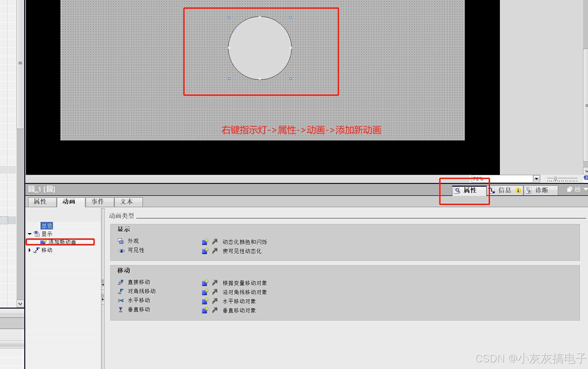Screen dimensions: 588x369
Task: Collapse the 显示 tree node
Action: [x=30, y=234]
